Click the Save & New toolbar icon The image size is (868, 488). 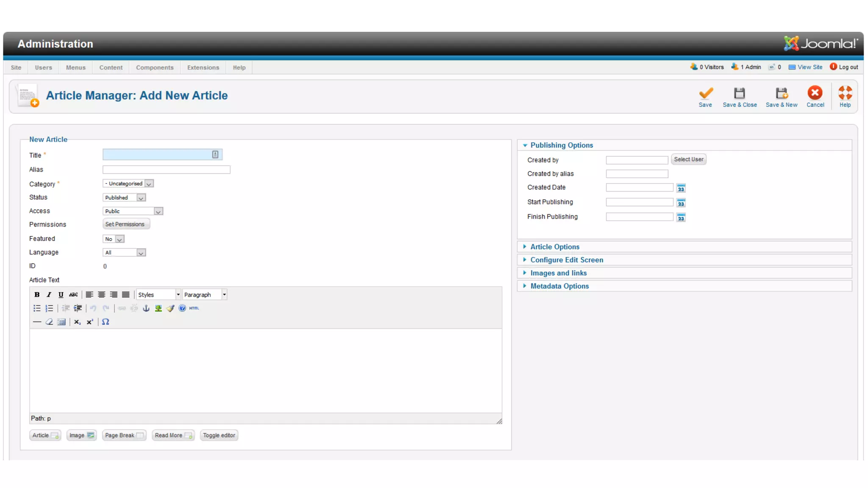click(781, 97)
